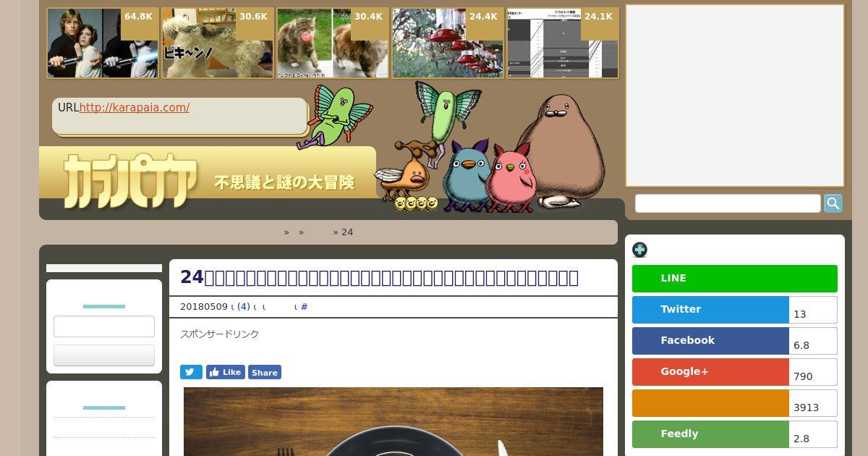
Task: Click the magnifying glass search button
Action: pyautogui.click(x=833, y=203)
